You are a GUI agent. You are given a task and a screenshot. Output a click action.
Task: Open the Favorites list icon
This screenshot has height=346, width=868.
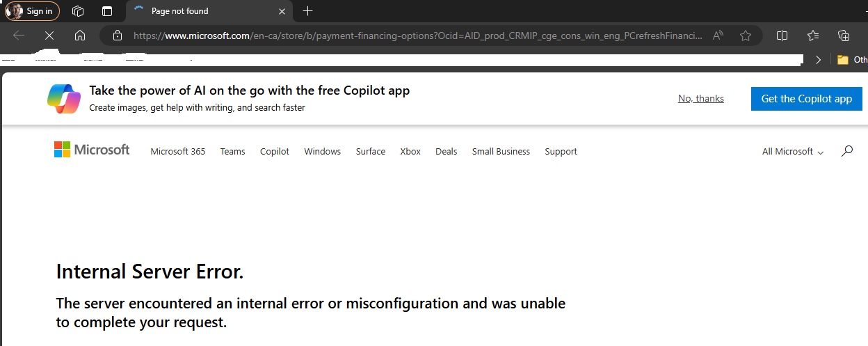(x=813, y=36)
